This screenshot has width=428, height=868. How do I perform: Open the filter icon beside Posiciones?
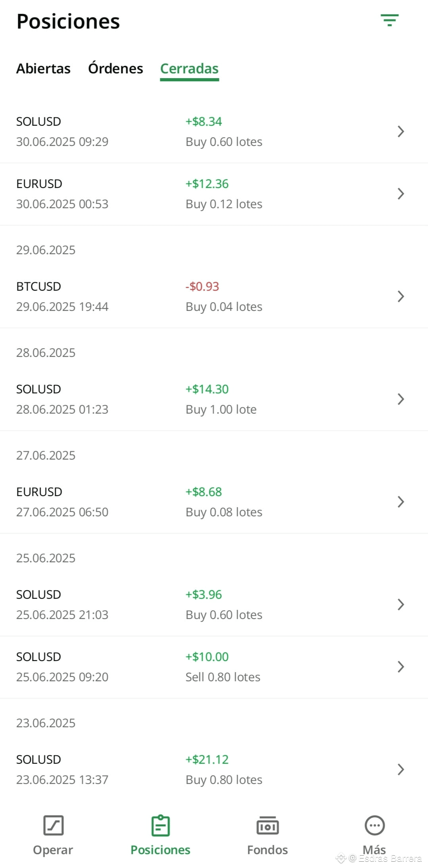[390, 20]
